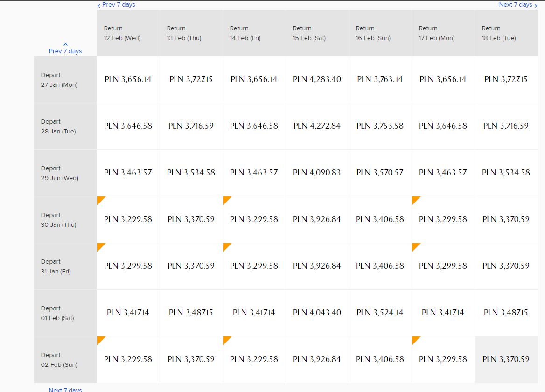Click the Depart 27 Jan (Mon) row header
This screenshot has height=392, width=545.
tap(65, 80)
